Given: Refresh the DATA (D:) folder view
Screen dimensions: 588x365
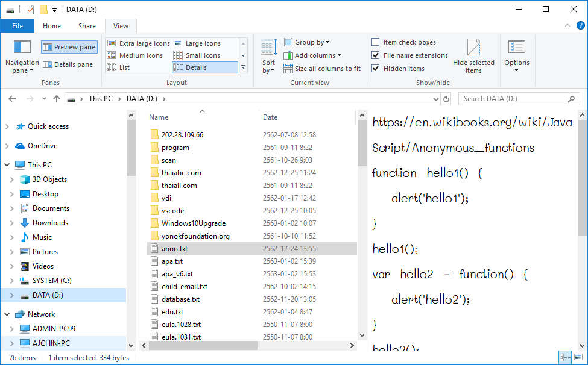Looking at the screenshot, I should [446, 99].
